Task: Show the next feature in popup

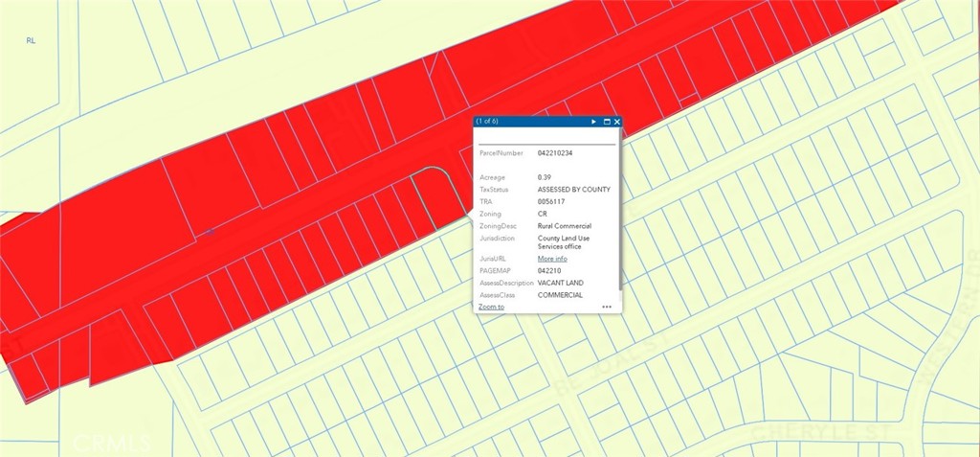Action: coord(593,122)
